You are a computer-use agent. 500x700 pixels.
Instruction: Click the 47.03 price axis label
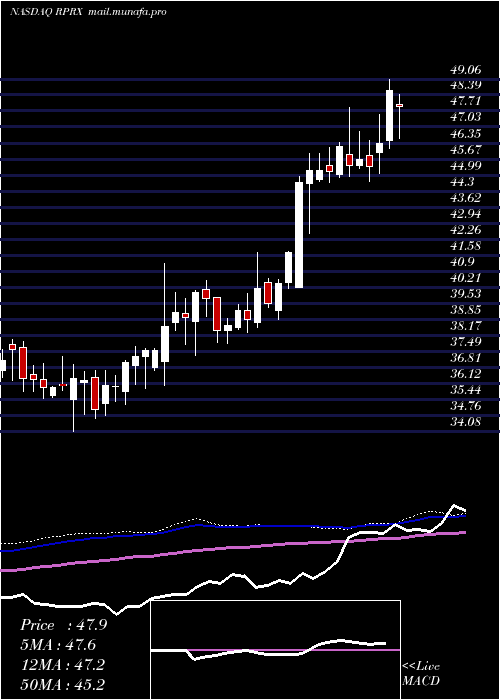coord(466,117)
